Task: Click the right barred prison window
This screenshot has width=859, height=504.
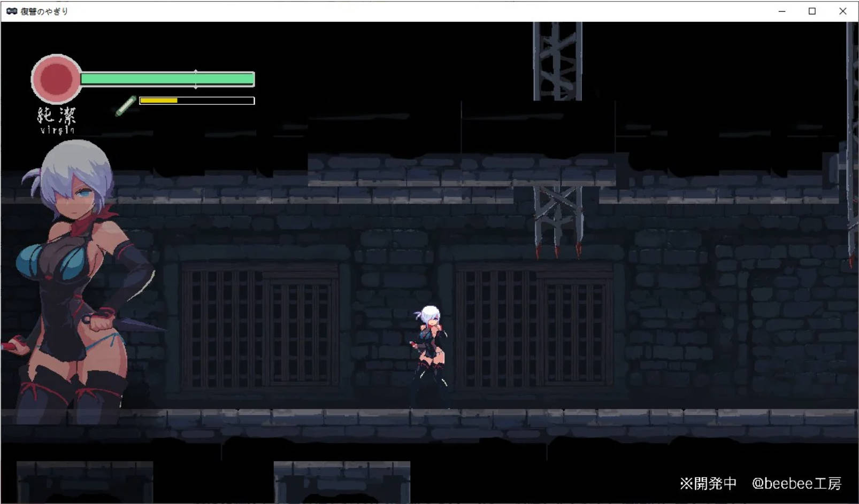Action: [534, 326]
